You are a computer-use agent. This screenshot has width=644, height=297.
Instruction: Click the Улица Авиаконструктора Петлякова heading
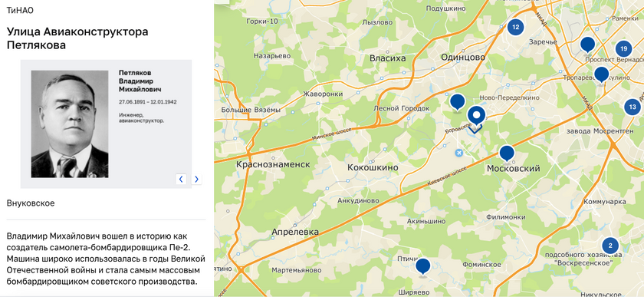click(x=77, y=38)
